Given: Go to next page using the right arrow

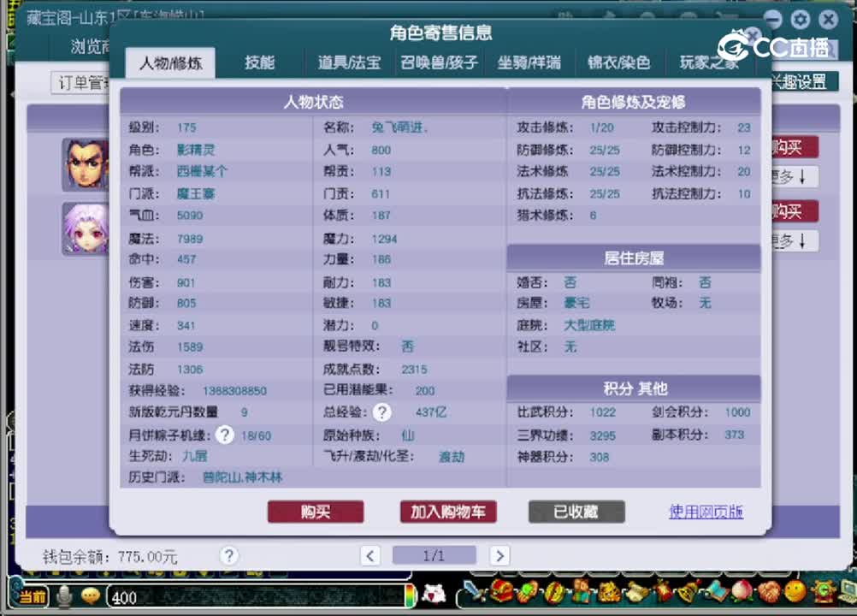Looking at the screenshot, I should pos(499,555).
